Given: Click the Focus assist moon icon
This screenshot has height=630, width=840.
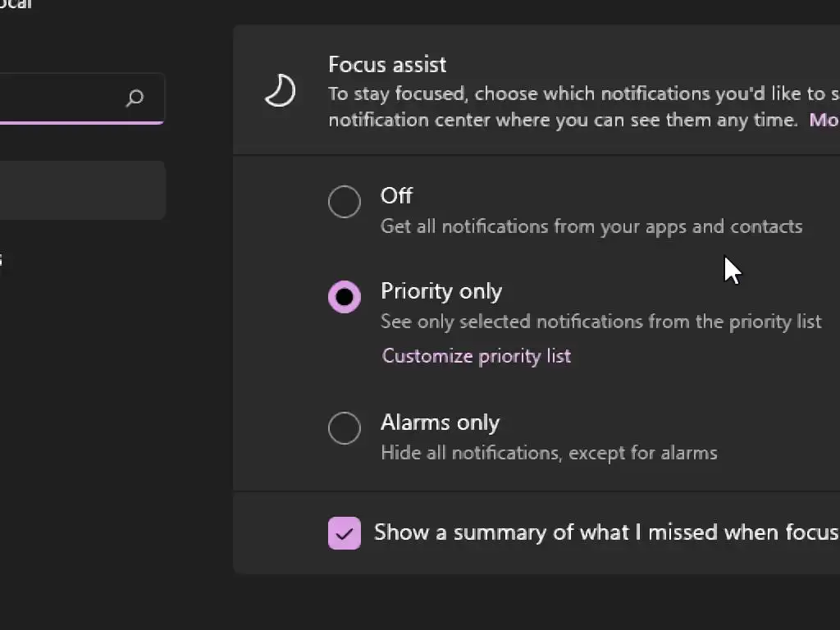Looking at the screenshot, I should tap(280, 91).
